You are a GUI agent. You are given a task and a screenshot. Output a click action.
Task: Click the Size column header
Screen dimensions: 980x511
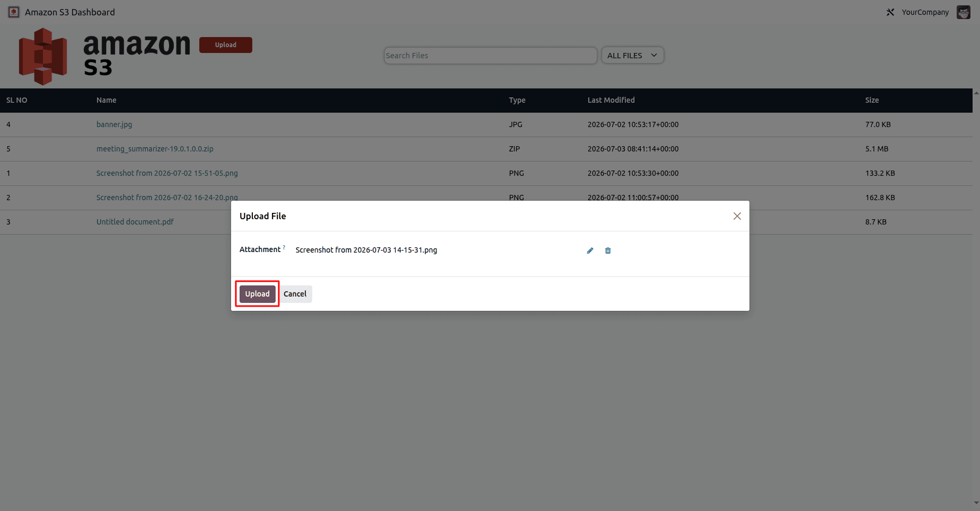pos(872,100)
